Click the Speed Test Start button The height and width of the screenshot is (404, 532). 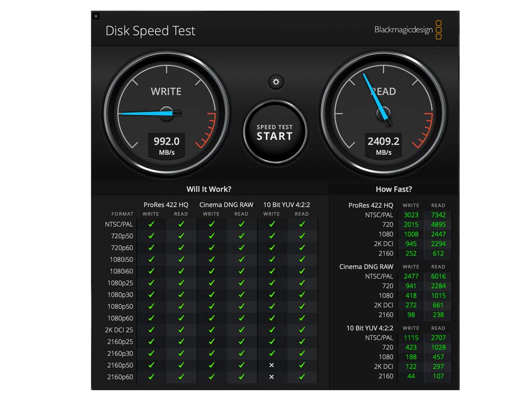[x=275, y=132]
